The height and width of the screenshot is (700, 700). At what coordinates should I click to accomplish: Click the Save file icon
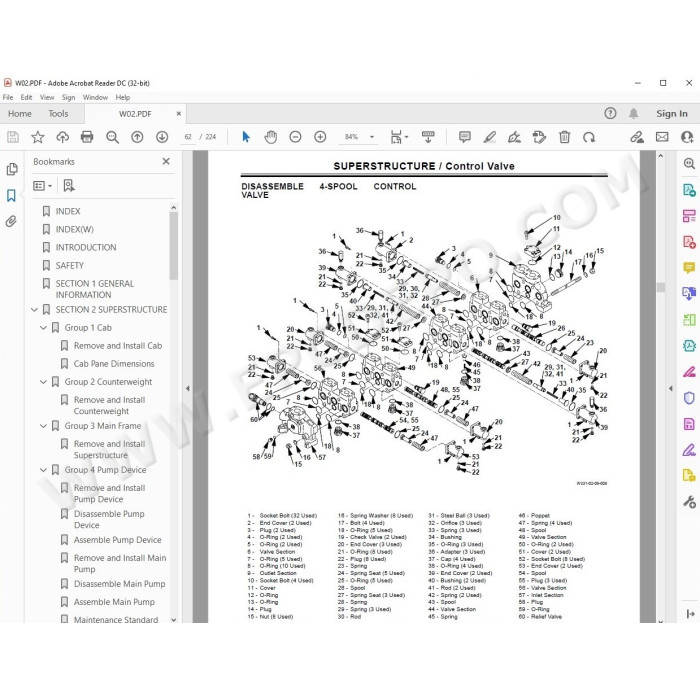click(x=13, y=137)
